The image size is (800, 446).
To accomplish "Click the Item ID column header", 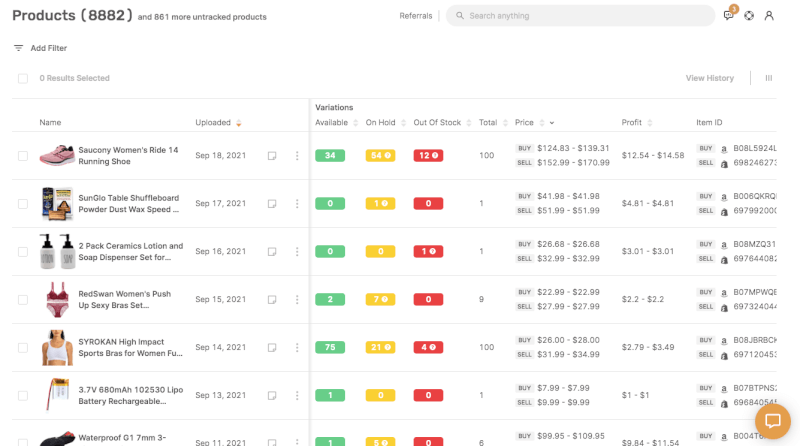I will coord(709,123).
